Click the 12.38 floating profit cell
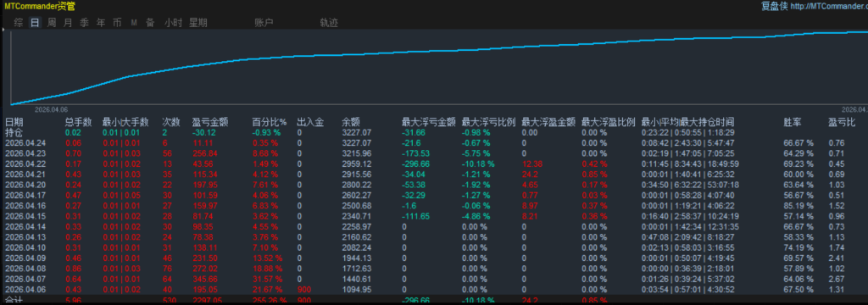This screenshot has height=305, width=868. click(531, 164)
